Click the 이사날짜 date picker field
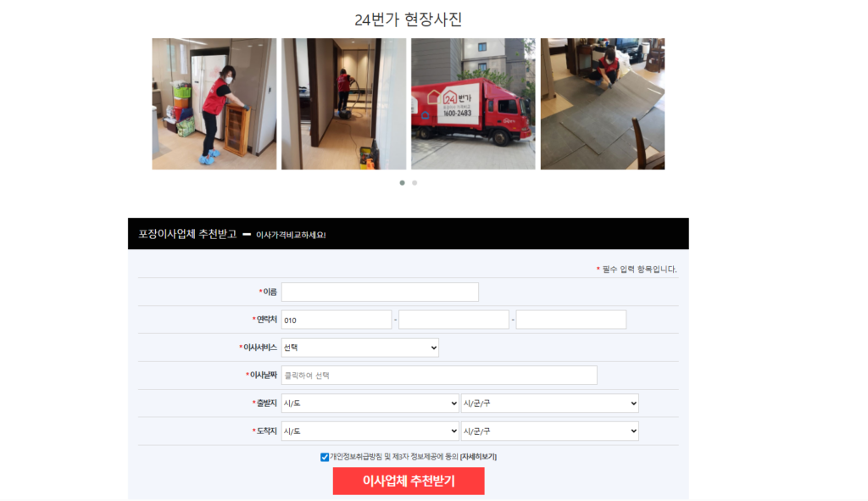 coord(439,376)
